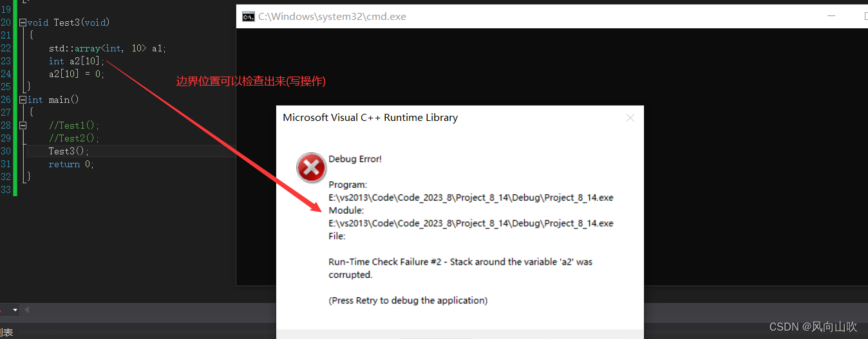Image resolution: width=868 pixels, height=339 pixels.
Task: Click the "int a2[10];" declaration line
Action: (77, 61)
